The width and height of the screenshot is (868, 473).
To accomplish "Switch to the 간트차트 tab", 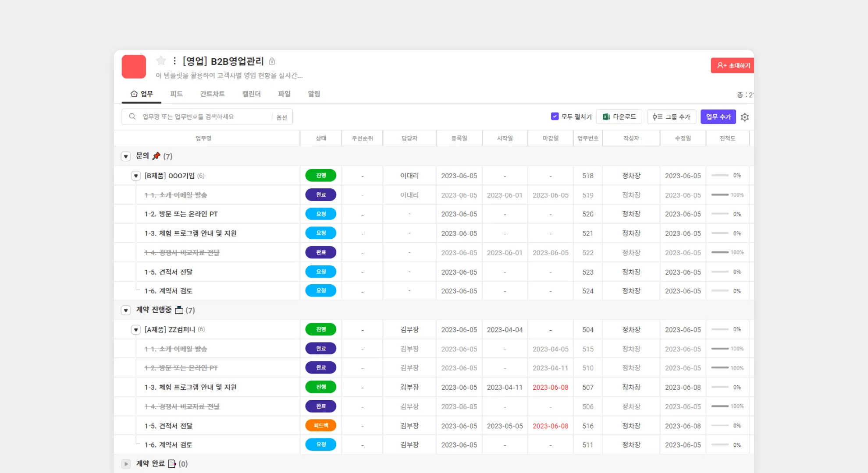I will point(212,94).
